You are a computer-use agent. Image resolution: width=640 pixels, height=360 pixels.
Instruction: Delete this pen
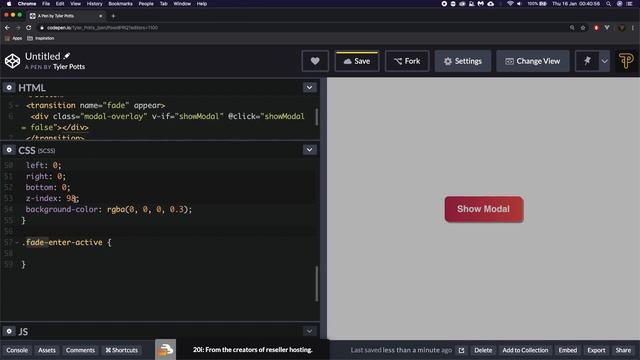(x=483, y=350)
